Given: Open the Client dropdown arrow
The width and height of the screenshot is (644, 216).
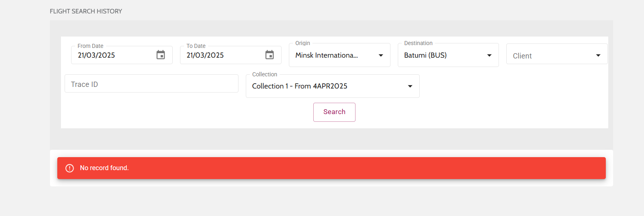Looking at the screenshot, I should [x=598, y=56].
